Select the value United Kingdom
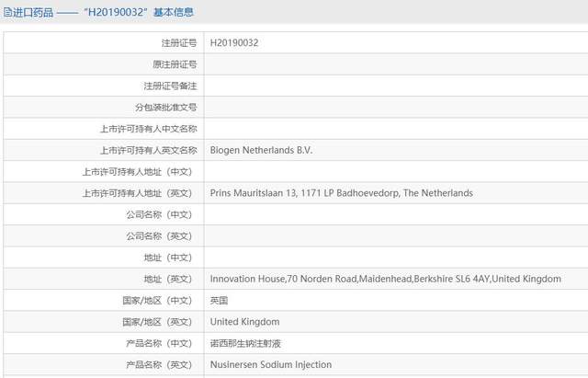 click(x=245, y=322)
